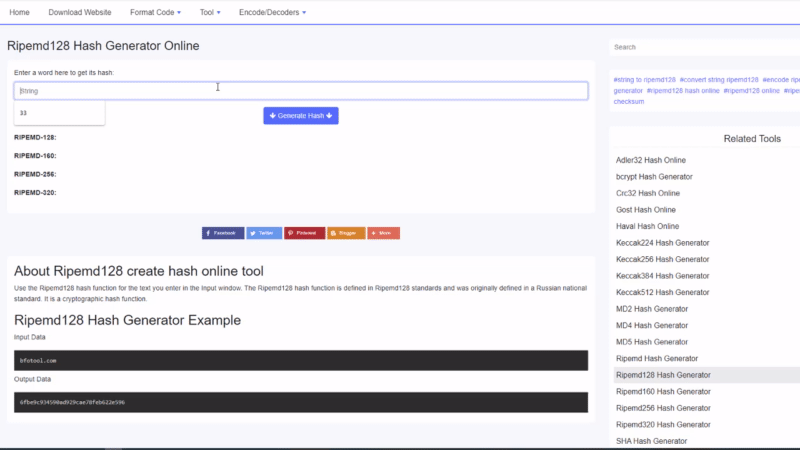Image resolution: width=800 pixels, height=450 pixels.
Task: Share page via Twitter button
Action: 264,233
